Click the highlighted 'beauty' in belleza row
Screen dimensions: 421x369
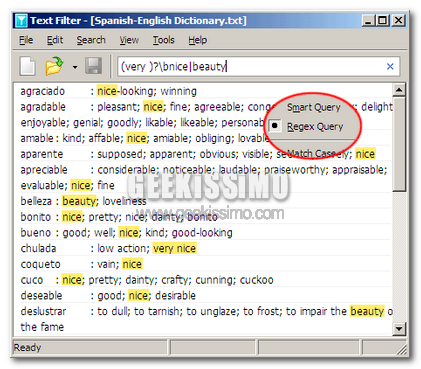coord(79,201)
